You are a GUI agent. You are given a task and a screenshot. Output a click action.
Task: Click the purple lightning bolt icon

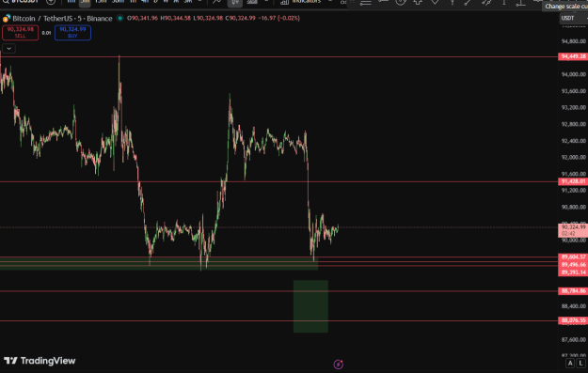[x=339, y=364]
